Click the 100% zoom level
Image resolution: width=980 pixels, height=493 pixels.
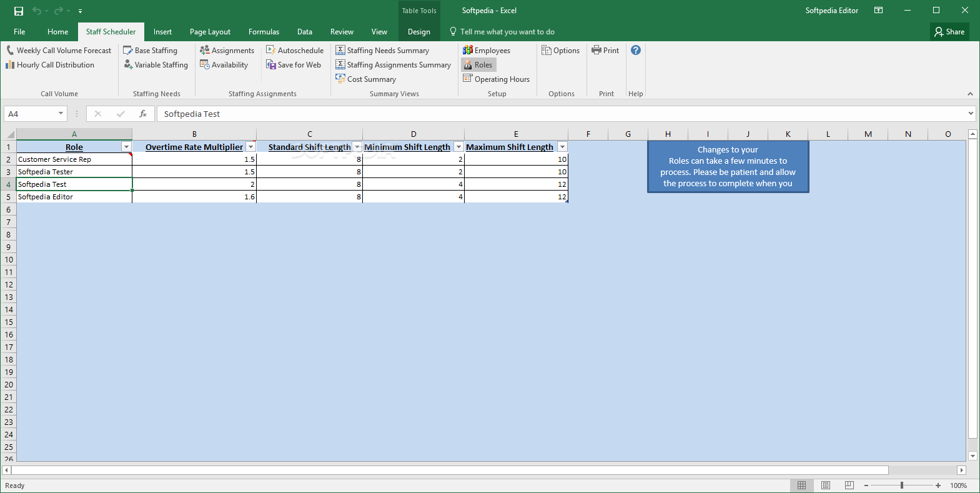pyautogui.click(x=959, y=486)
